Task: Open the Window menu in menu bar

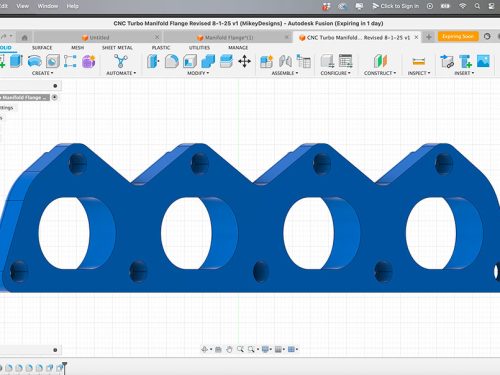Action: (48, 6)
